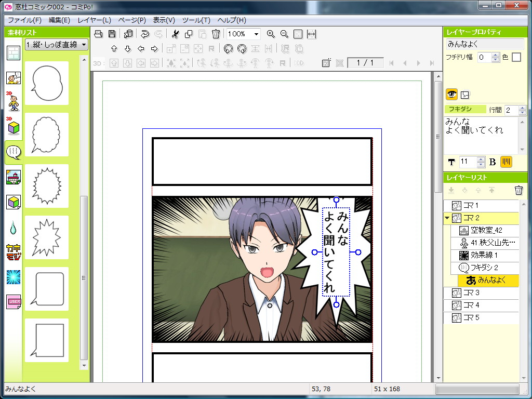Open effect lines burst category
Viewport: 532px width, 399px height.
14,277
